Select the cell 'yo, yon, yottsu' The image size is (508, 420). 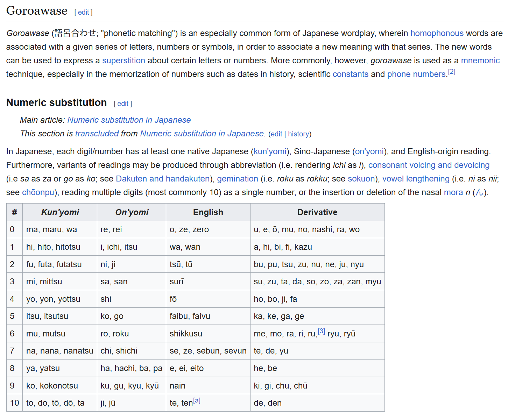click(x=60, y=299)
